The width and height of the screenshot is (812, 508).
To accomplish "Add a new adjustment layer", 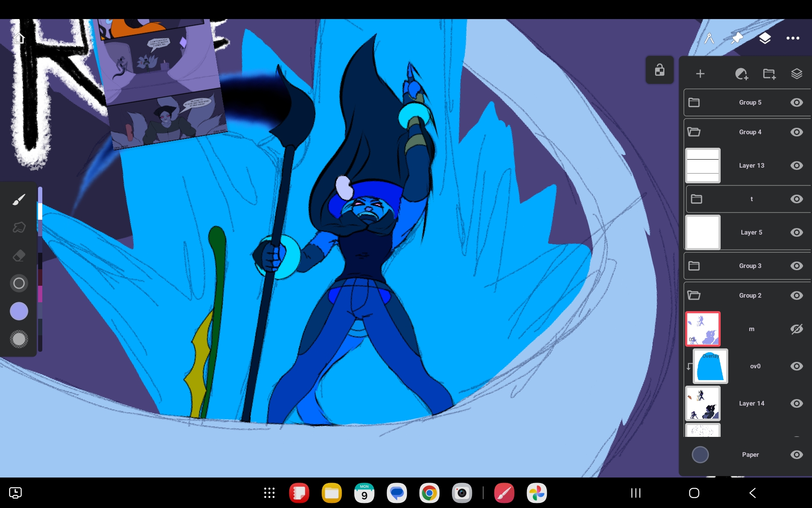I will tap(741, 74).
